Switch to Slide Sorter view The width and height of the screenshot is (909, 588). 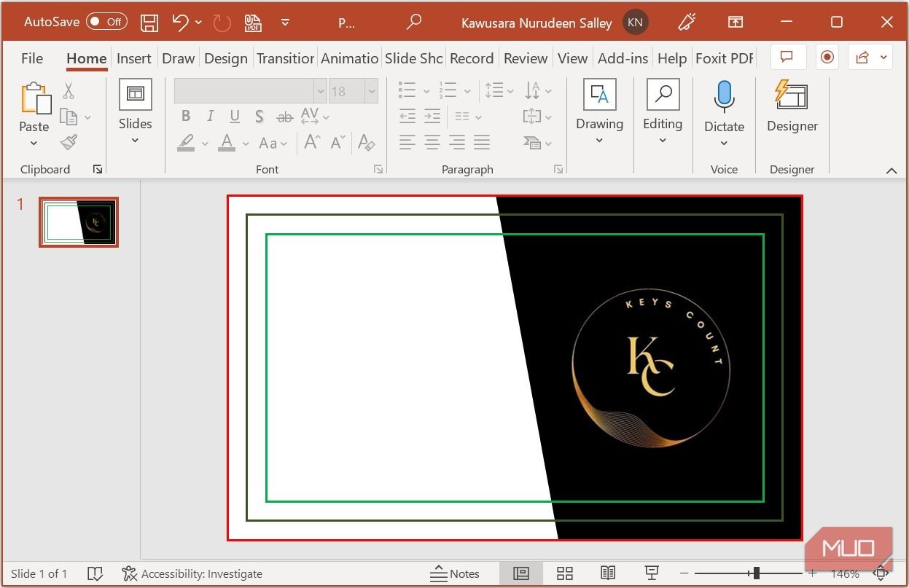pos(565,573)
